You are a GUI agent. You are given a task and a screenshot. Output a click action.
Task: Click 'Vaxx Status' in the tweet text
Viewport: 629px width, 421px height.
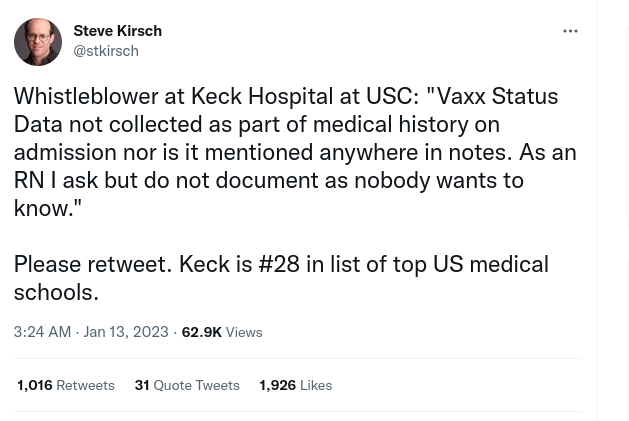click(497, 96)
